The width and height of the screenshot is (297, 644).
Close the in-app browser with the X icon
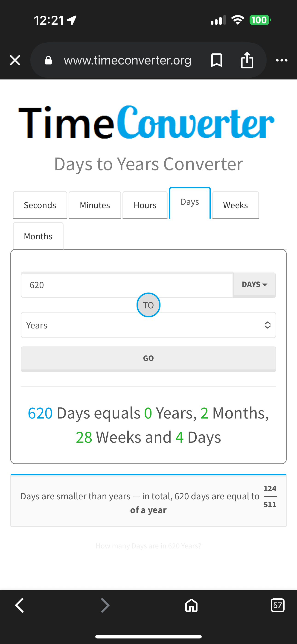15,60
